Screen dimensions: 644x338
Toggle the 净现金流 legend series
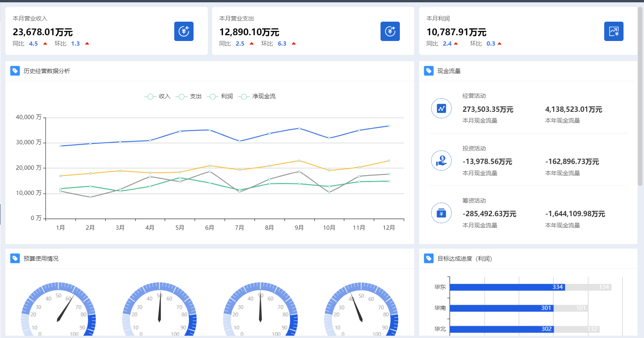click(257, 96)
